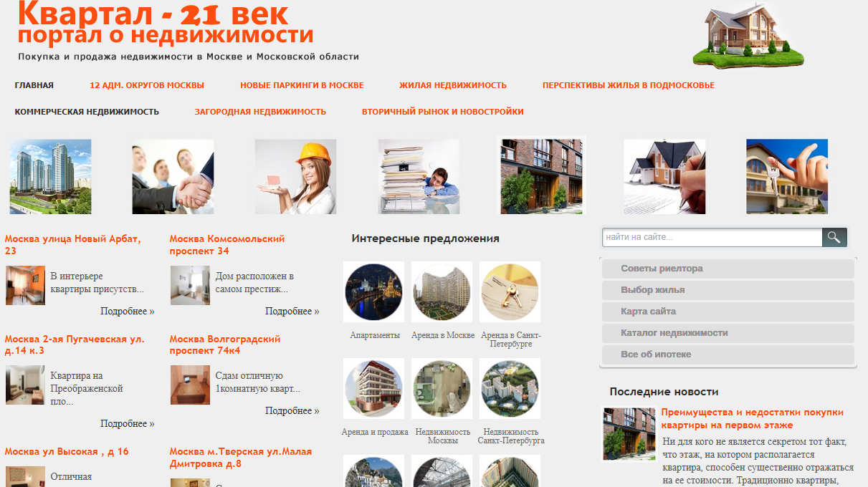
Task: Click the Аренда в Санкт-Петербурге caption text
Action: (511, 339)
